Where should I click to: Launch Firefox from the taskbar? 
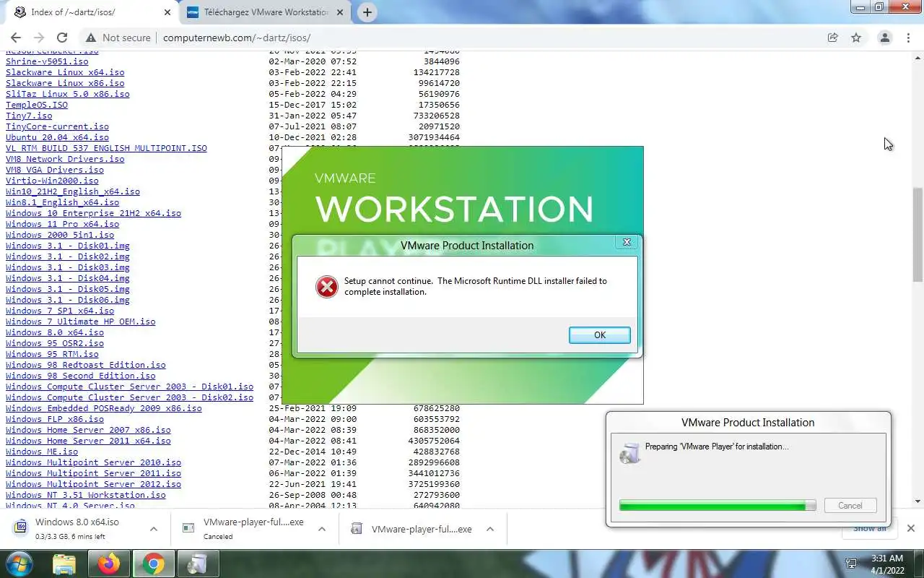(x=109, y=564)
